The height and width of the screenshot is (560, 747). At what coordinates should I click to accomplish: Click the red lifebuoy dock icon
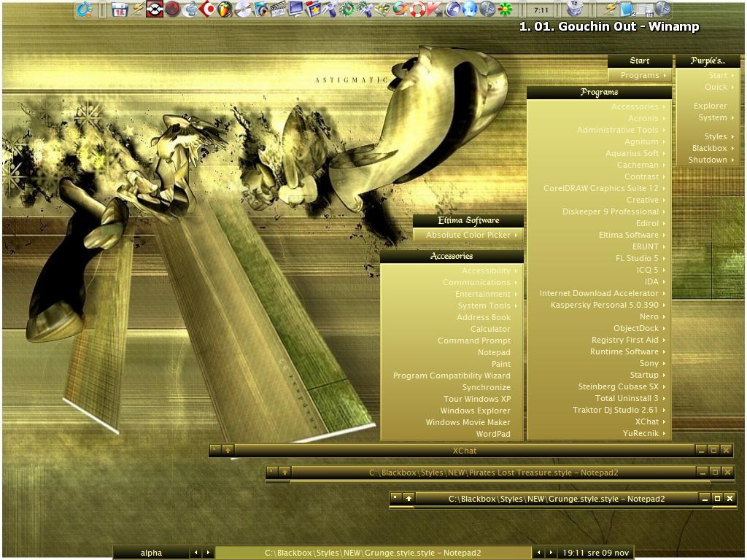click(417, 9)
